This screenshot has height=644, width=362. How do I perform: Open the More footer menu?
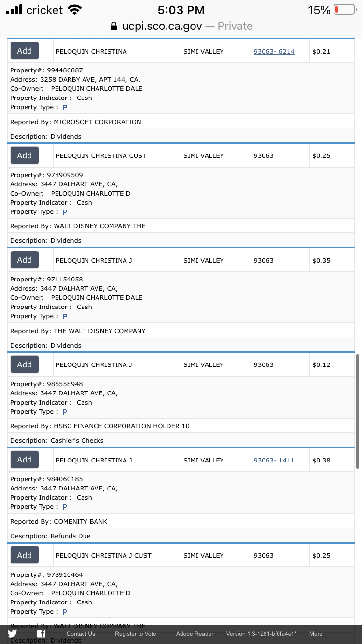[316, 634]
